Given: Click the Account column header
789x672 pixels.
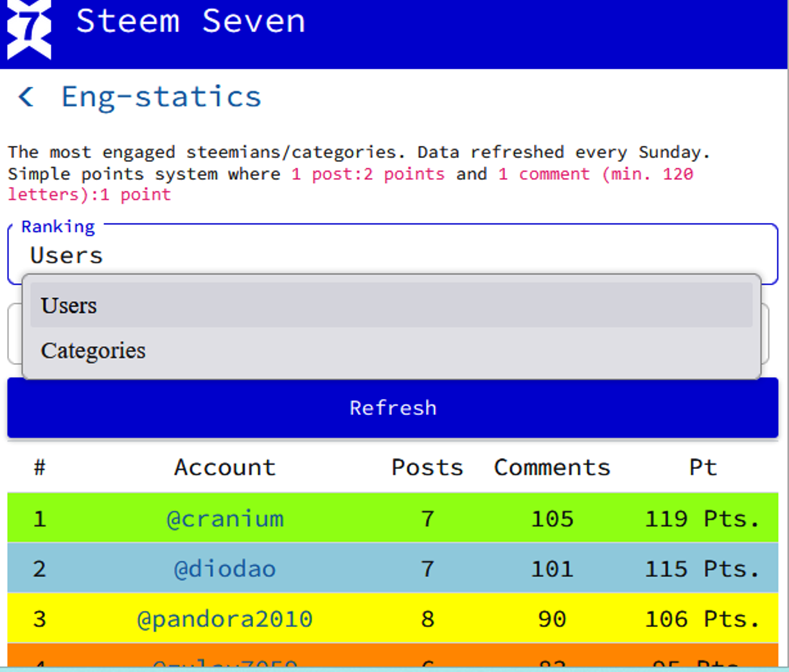Looking at the screenshot, I should pyautogui.click(x=224, y=467).
